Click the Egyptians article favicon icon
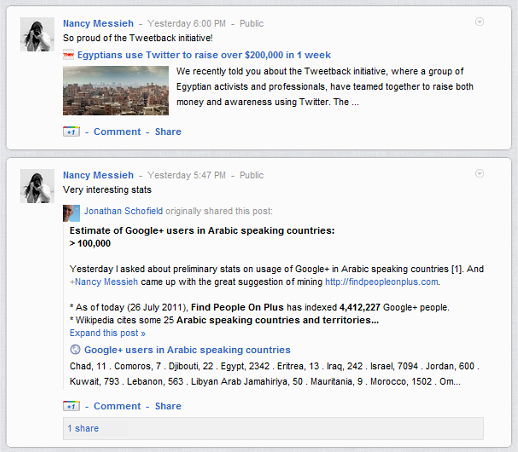Screen dimensions: 518x452 coord(68,55)
